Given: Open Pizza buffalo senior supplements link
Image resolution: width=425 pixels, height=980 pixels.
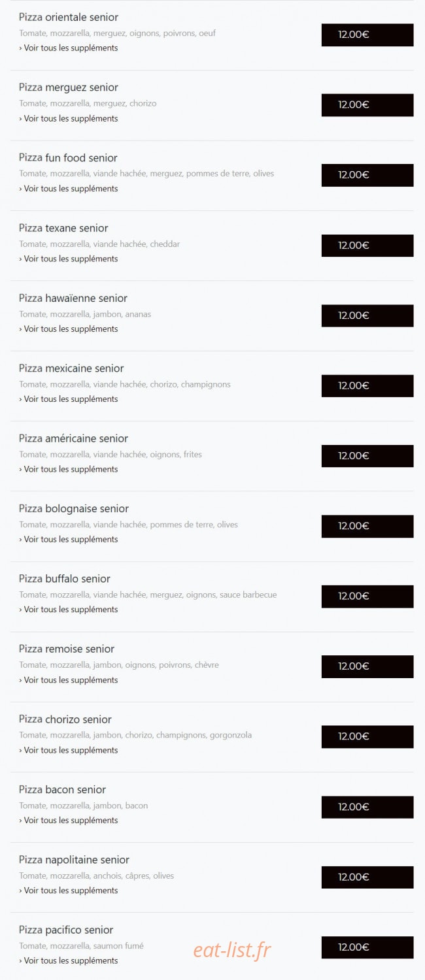Looking at the screenshot, I should (x=69, y=610).
